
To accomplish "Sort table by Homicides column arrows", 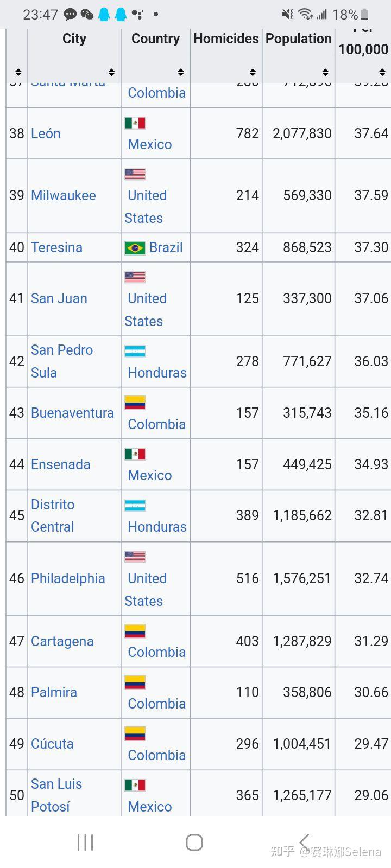I will click(x=253, y=72).
